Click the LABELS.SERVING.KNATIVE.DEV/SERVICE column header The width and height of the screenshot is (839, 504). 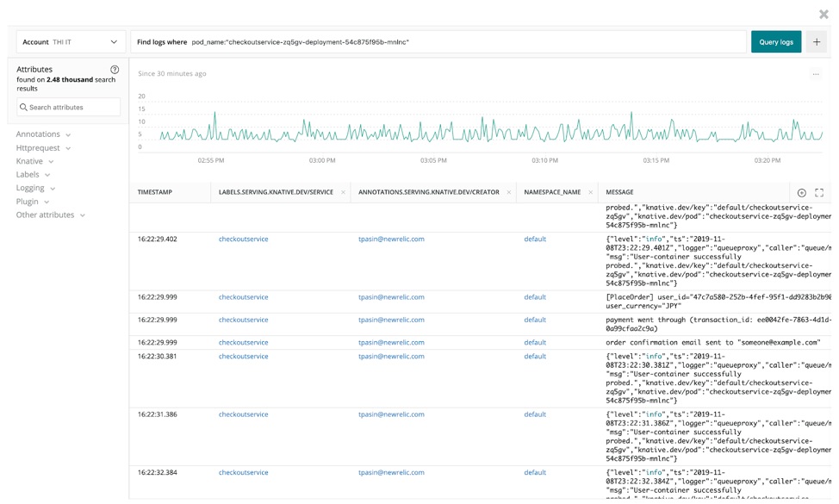coord(276,192)
